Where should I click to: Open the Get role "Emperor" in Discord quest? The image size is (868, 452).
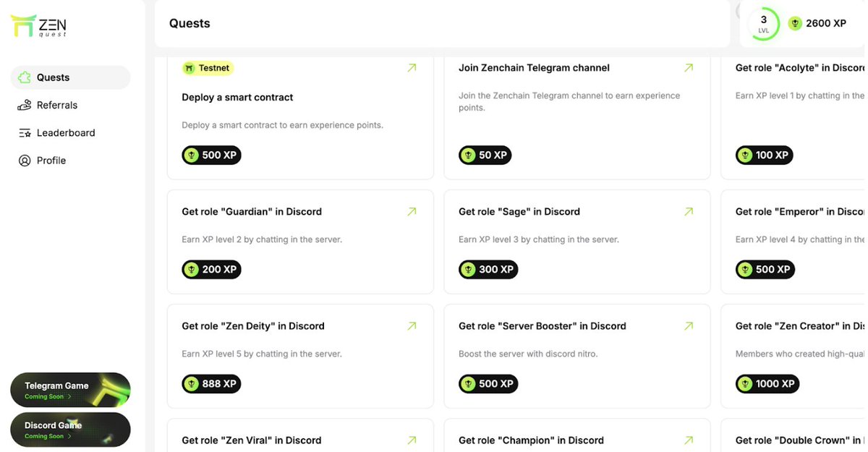pos(794,242)
